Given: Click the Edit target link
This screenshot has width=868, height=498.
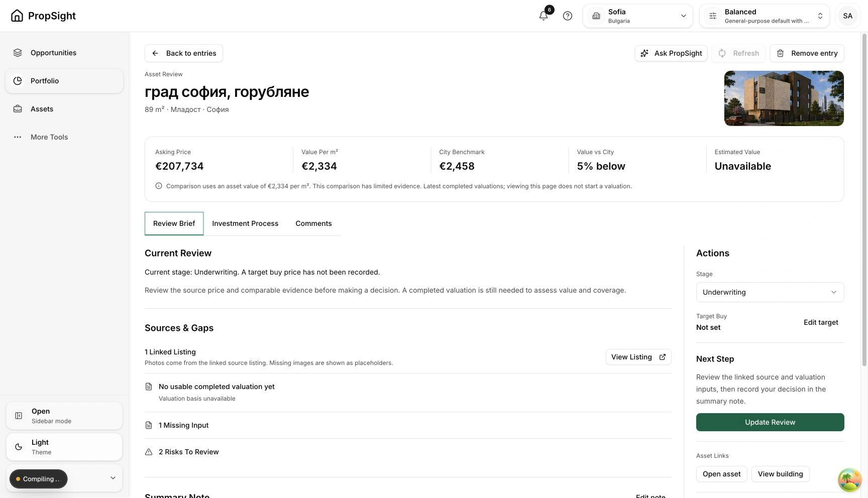Looking at the screenshot, I should point(821,322).
